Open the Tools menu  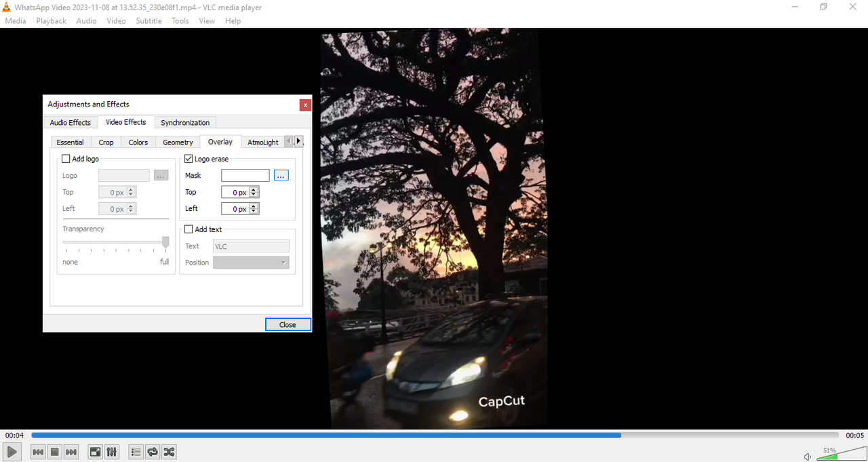(180, 21)
